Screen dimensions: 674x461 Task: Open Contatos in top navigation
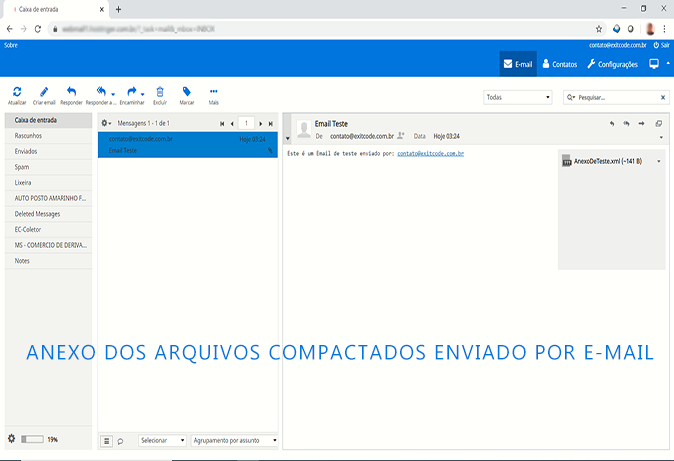pyautogui.click(x=560, y=64)
